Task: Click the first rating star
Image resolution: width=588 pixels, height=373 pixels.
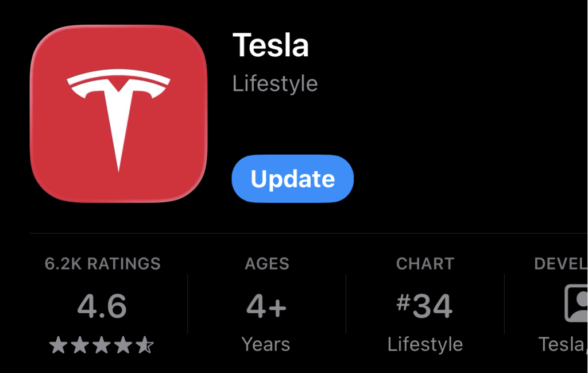Action: (x=57, y=345)
